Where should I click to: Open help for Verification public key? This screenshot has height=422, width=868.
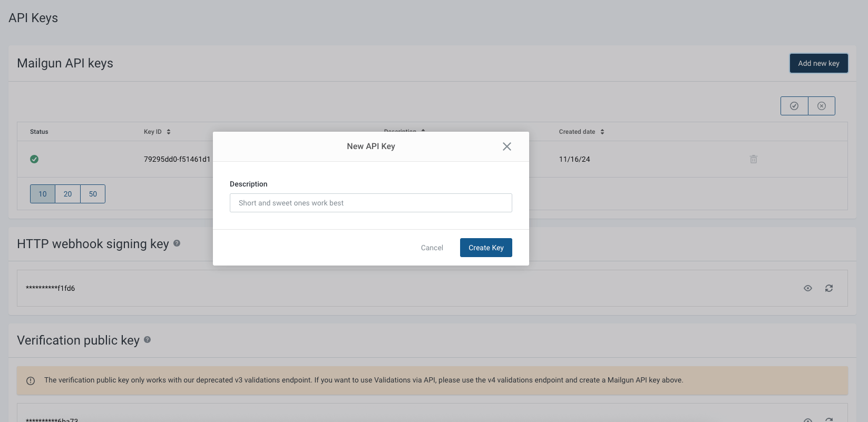148,340
